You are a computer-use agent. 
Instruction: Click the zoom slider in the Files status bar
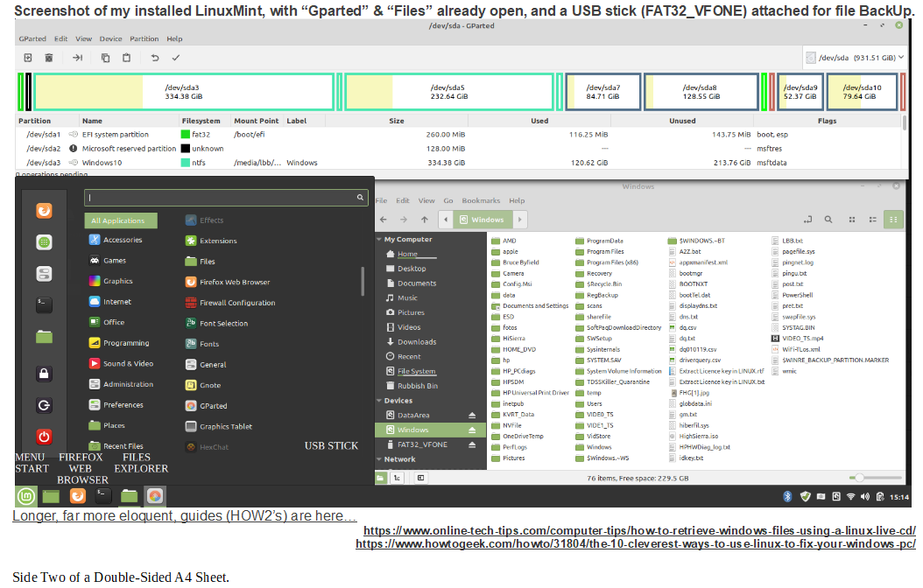click(876, 478)
